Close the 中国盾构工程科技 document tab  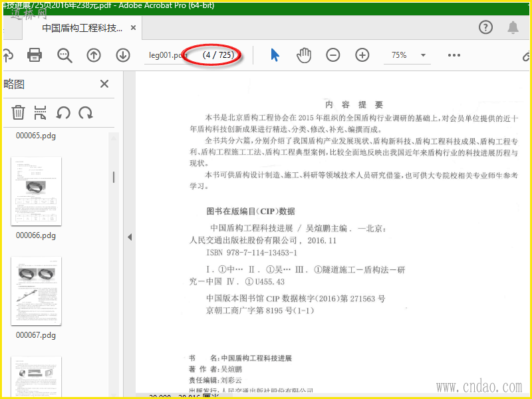click(134, 28)
